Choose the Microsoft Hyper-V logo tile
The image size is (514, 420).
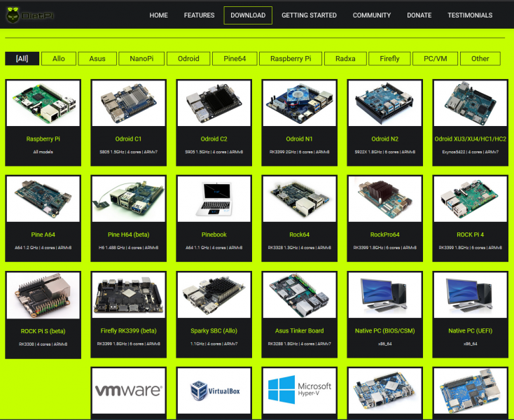(x=299, y=391)
